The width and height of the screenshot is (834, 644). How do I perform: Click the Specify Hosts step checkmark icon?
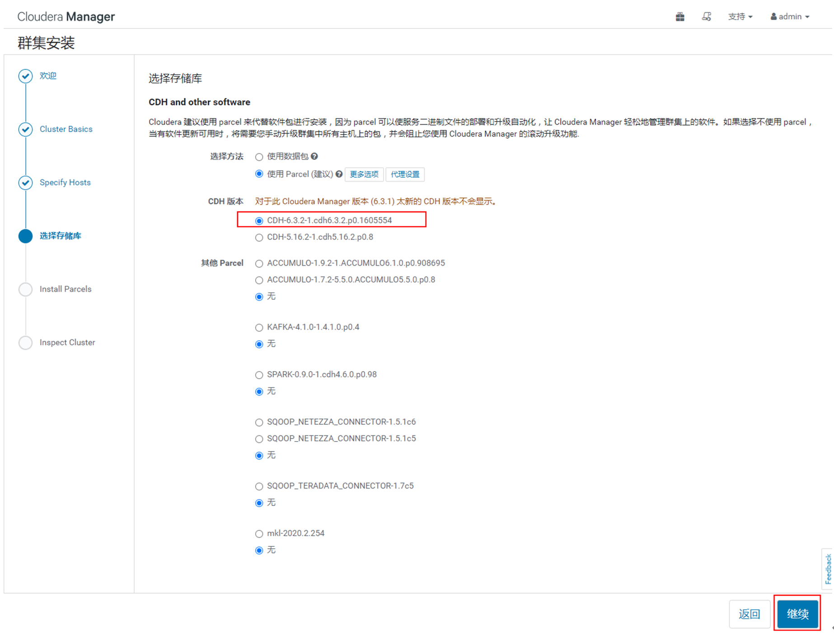(x=25, y=183)
